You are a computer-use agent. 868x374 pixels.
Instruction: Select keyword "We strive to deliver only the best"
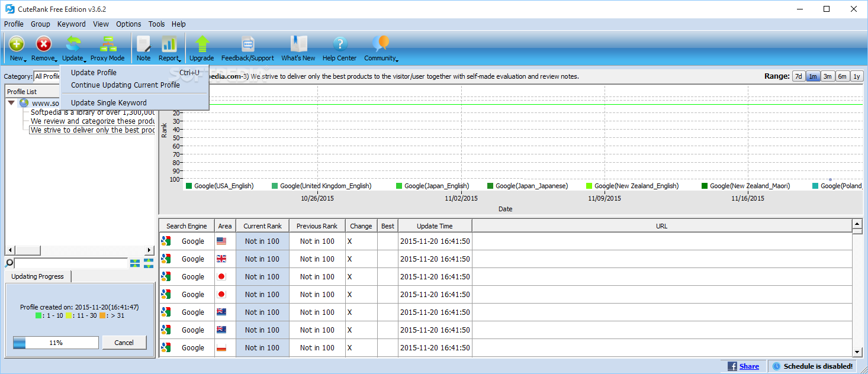[92, 130]
